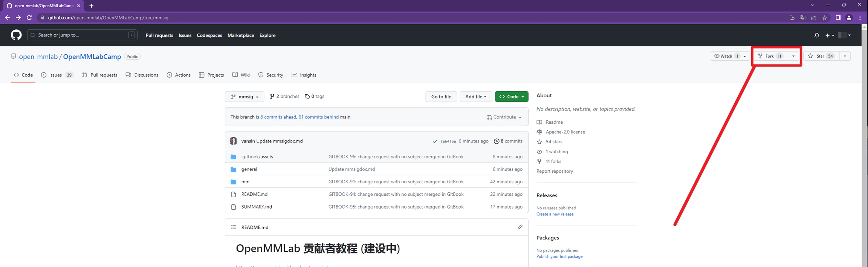Open the notifications bell icon
Screen dimensions: 868x267
pos(816,35)
